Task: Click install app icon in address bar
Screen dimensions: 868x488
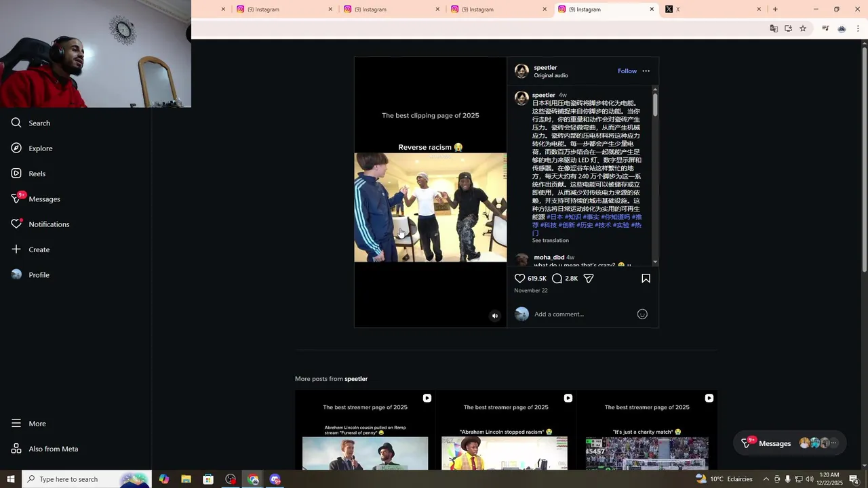Action: tap(788, 28)
